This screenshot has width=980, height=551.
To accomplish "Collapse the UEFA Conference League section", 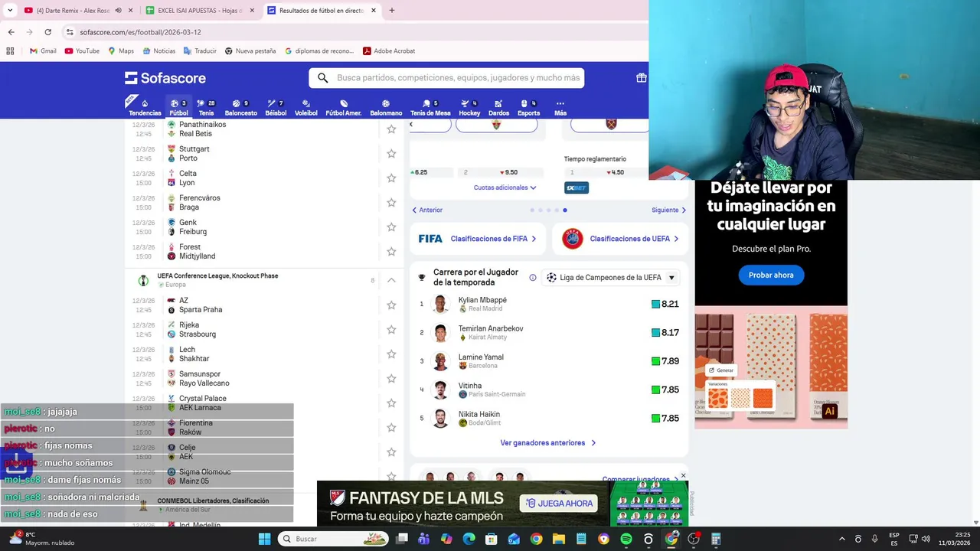I will (391, 280).
